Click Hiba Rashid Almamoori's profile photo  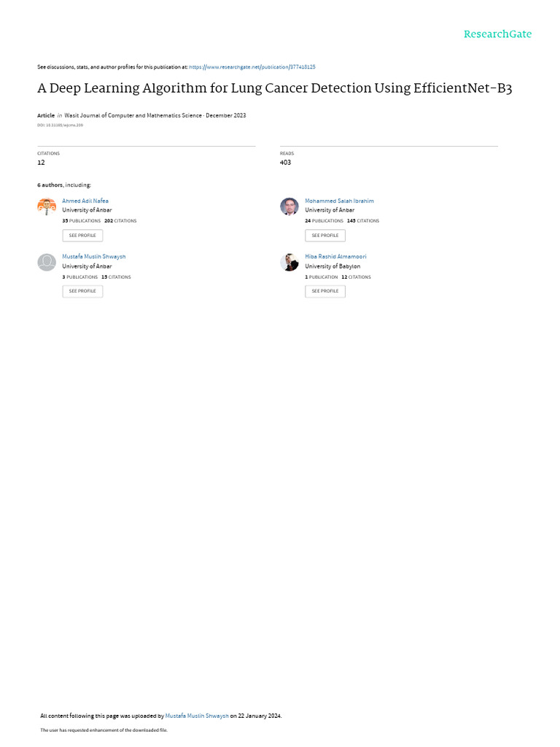pyautogui.click(x=289, y=263)
